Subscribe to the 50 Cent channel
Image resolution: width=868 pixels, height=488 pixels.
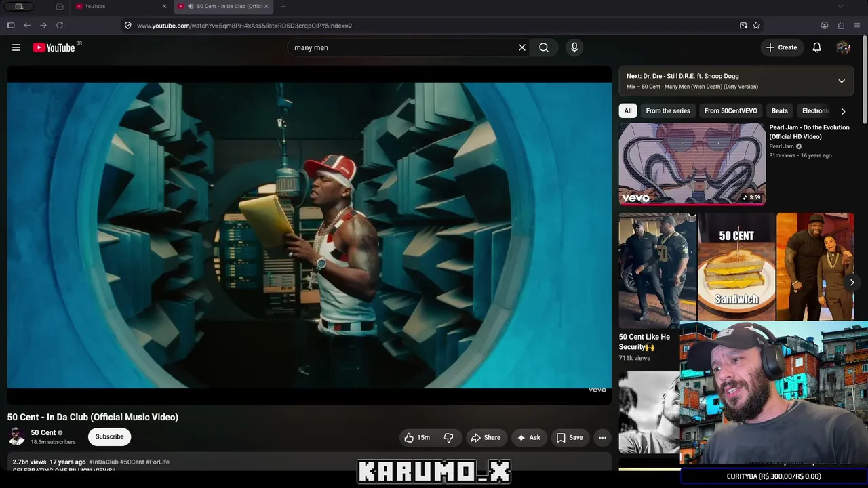click(x=109, y=436)
